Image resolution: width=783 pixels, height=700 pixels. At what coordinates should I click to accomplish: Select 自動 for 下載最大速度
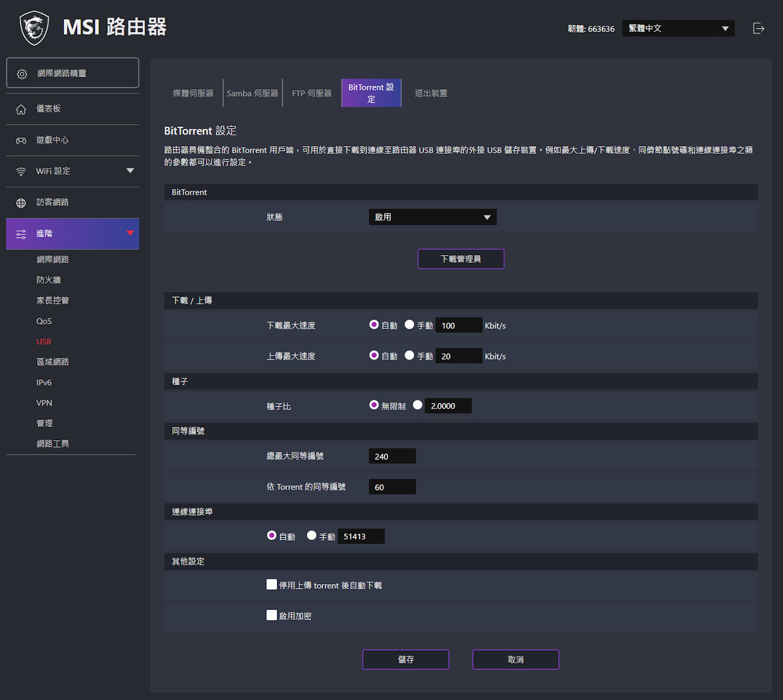(x=374, y=325)
